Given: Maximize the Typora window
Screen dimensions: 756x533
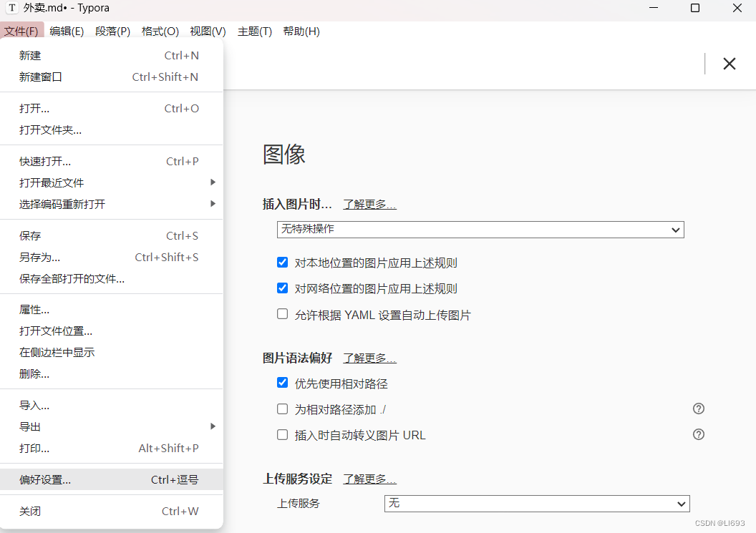Looking at the screenshot, I should coord(694,8).
